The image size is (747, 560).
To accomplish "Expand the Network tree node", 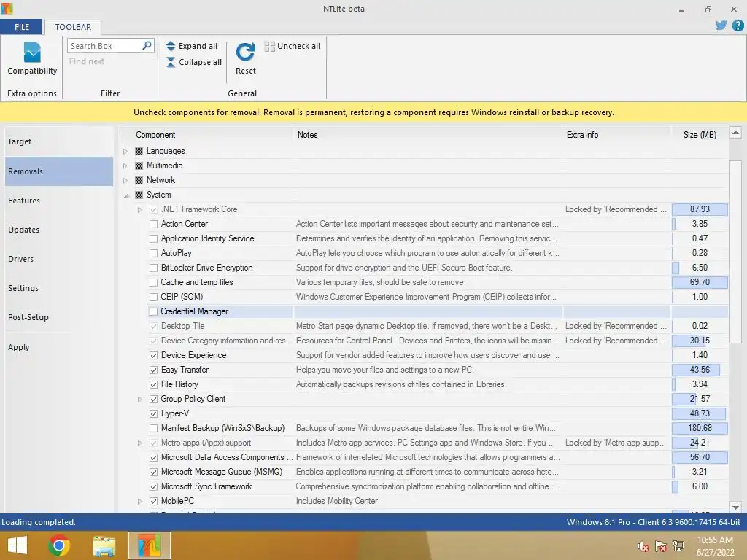I will pyautogui.click(x=125, y=181).
